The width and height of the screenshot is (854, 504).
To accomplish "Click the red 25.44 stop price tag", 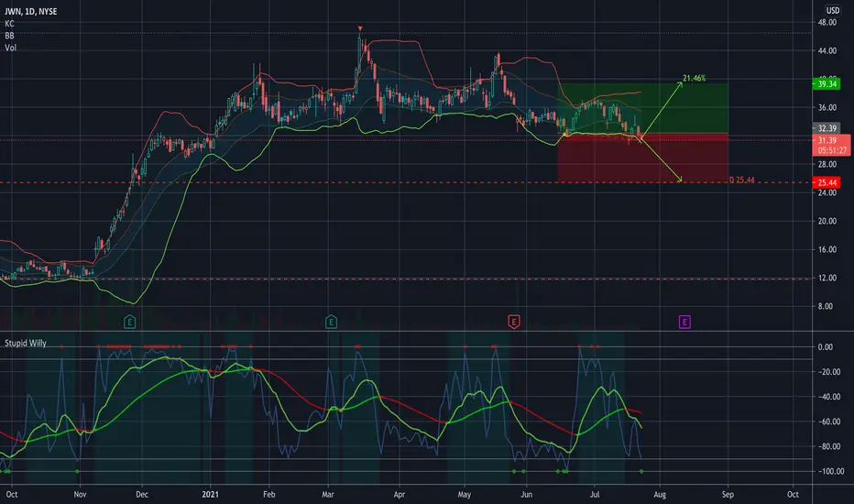I will [827, 182].
